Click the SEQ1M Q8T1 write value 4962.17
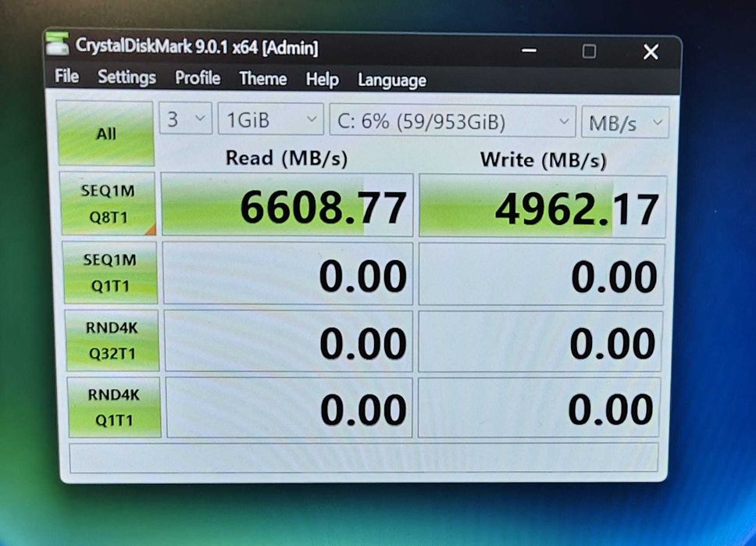Viewport: 756px width, 546px height. tap(543, 208)
